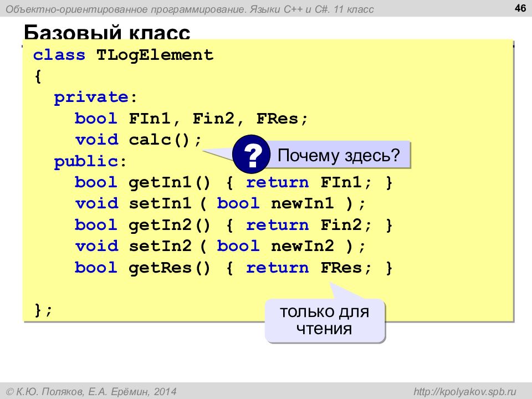Click the closing '};' of the class

[x=43, y=310]
